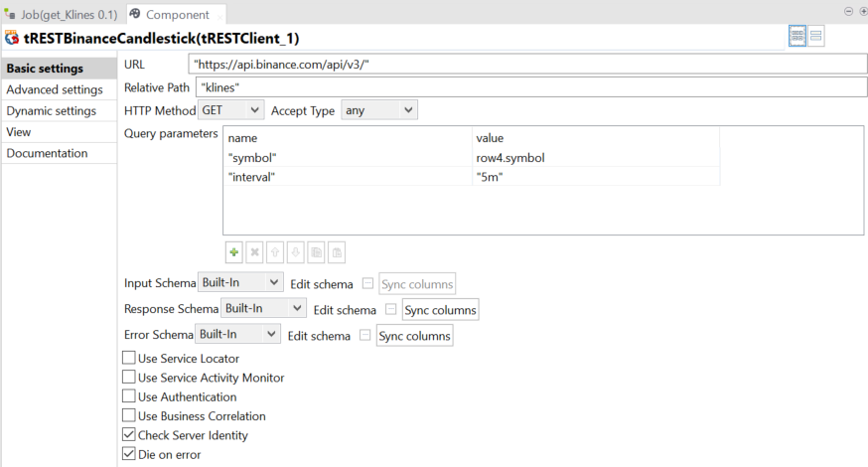Image resolution: width=868 pixels, height=467 pixels.
Task: Click Response Schema Sync columns button
Action: point(440,310)
